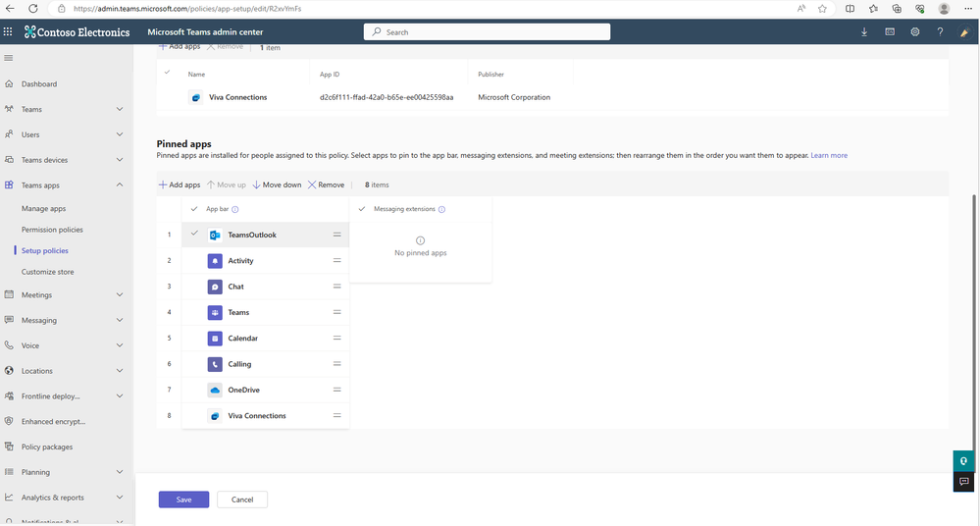Open Policy packages page

(x=47, y=447)
